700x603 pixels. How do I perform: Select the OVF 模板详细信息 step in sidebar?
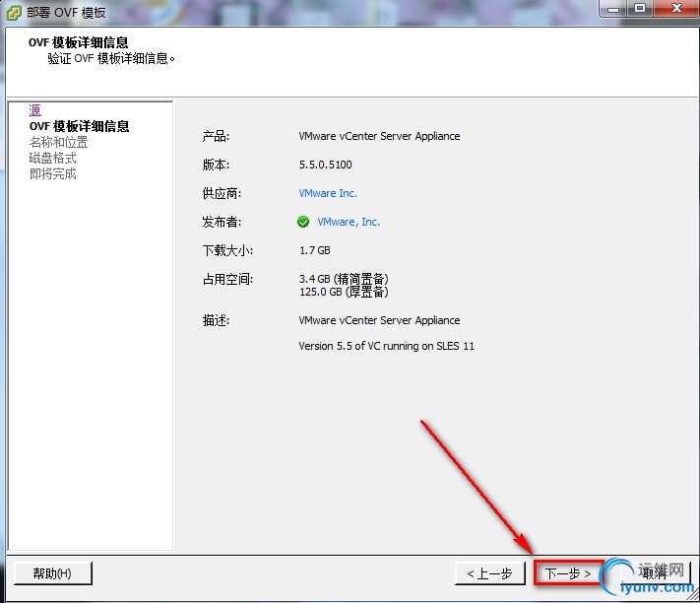click(79, 126)
